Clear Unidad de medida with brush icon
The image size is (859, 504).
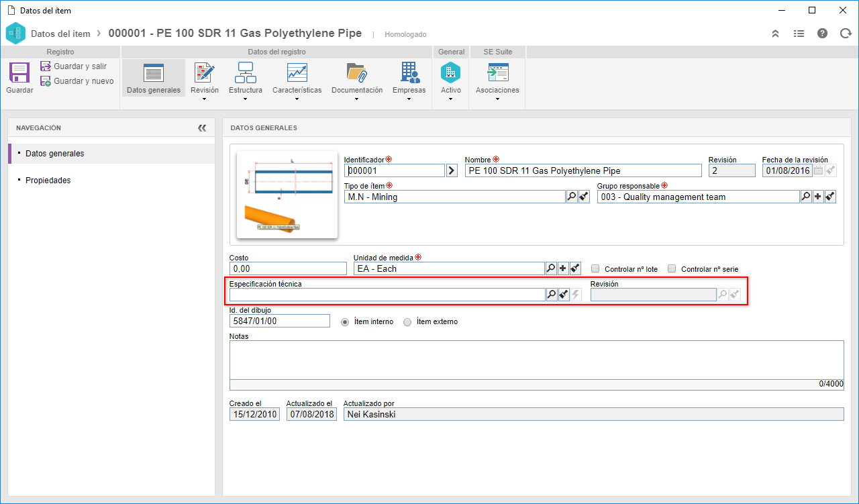click(575, 268)
